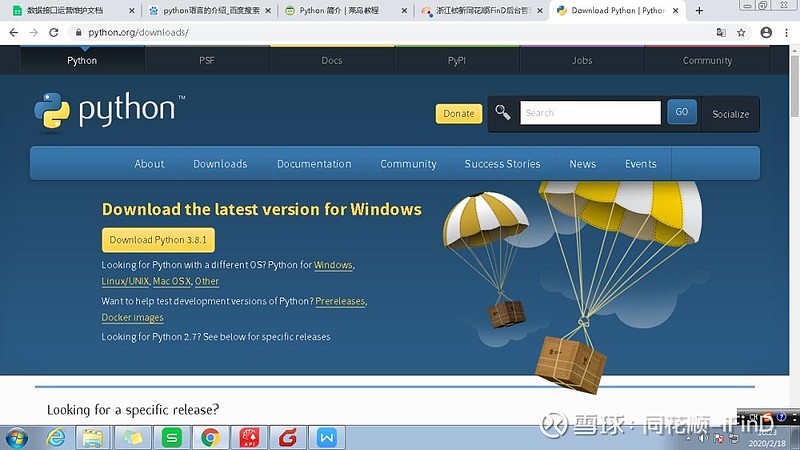The width and height of the screenshot is (800, 450).
Task: Switch to the 浙江核新同花顺 FinD tab
Action: coord(482,10)
